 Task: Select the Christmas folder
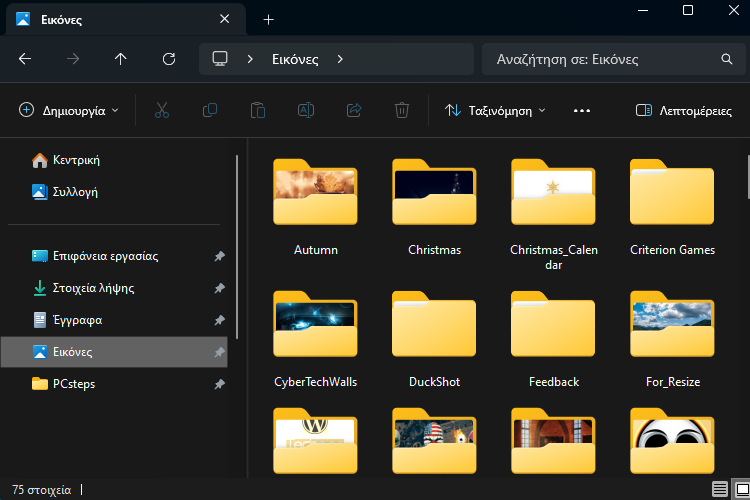pyautogui.click(x=434, y=207)
